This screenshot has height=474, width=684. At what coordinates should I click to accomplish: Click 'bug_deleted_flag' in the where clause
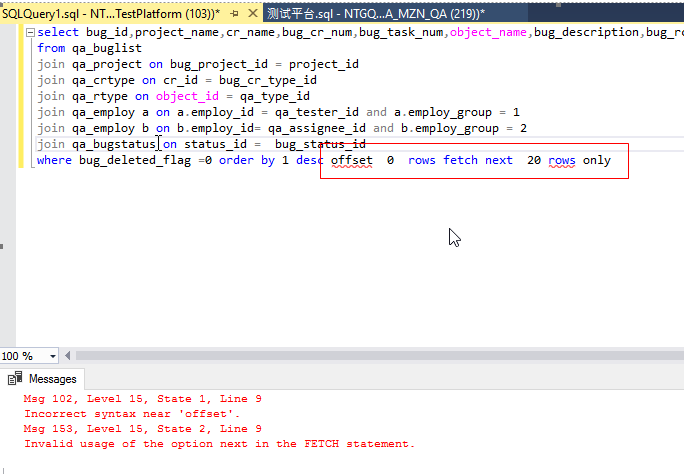135,160
